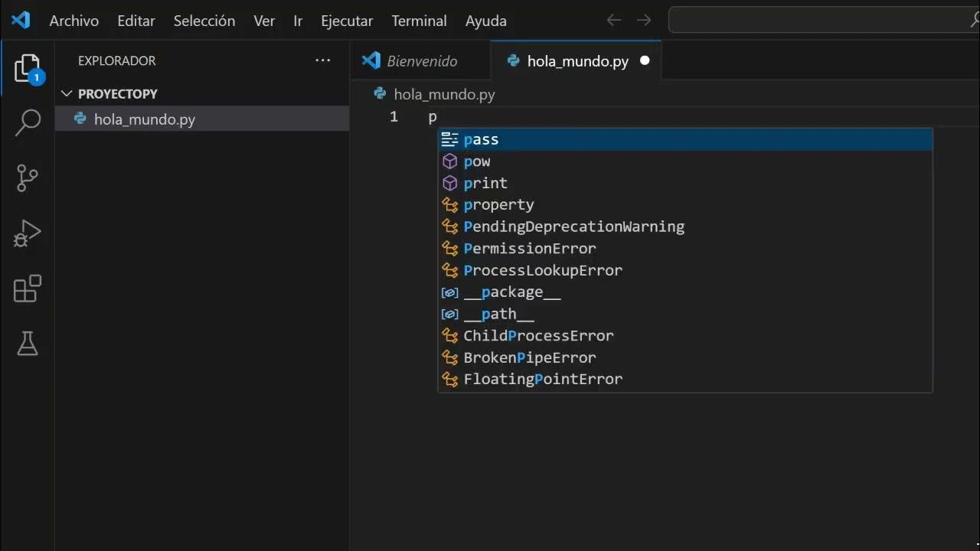
Task: Choose BrokenPipeError suggestion
Action: click(x=684, y=357)
